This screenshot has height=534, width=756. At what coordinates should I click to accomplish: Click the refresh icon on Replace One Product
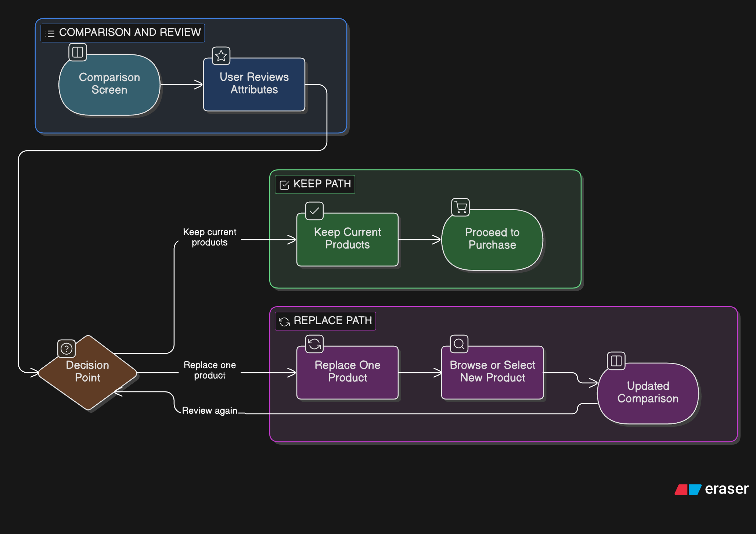[x=314, y=344]
